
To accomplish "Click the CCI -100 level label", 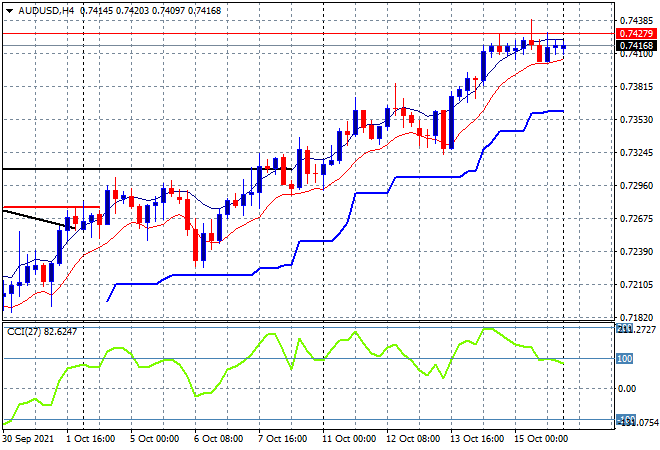I will pos(624,419).
